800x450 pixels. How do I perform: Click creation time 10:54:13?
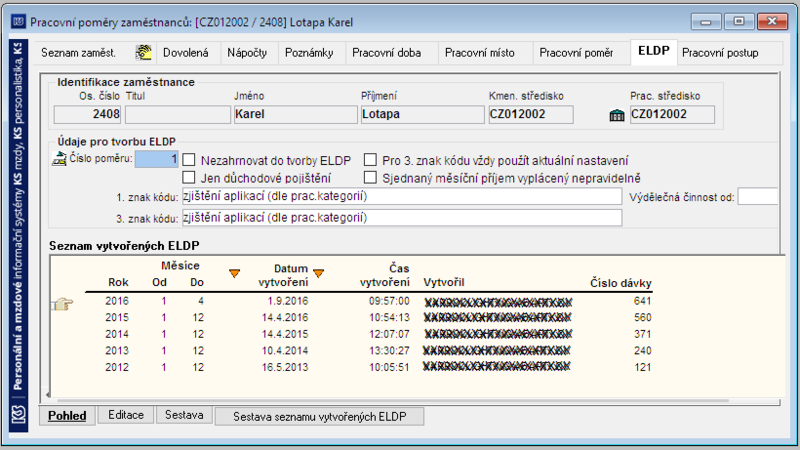[x=389, y=317]
